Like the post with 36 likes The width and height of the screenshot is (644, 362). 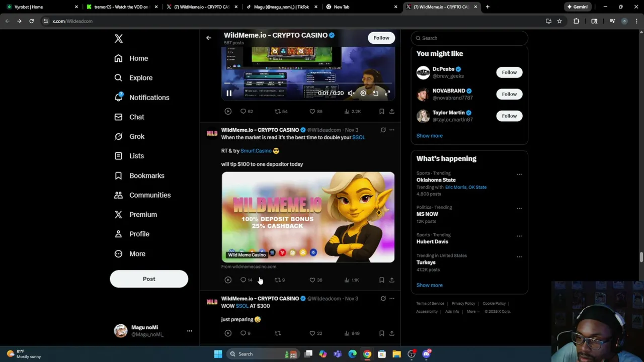point(315,280)
